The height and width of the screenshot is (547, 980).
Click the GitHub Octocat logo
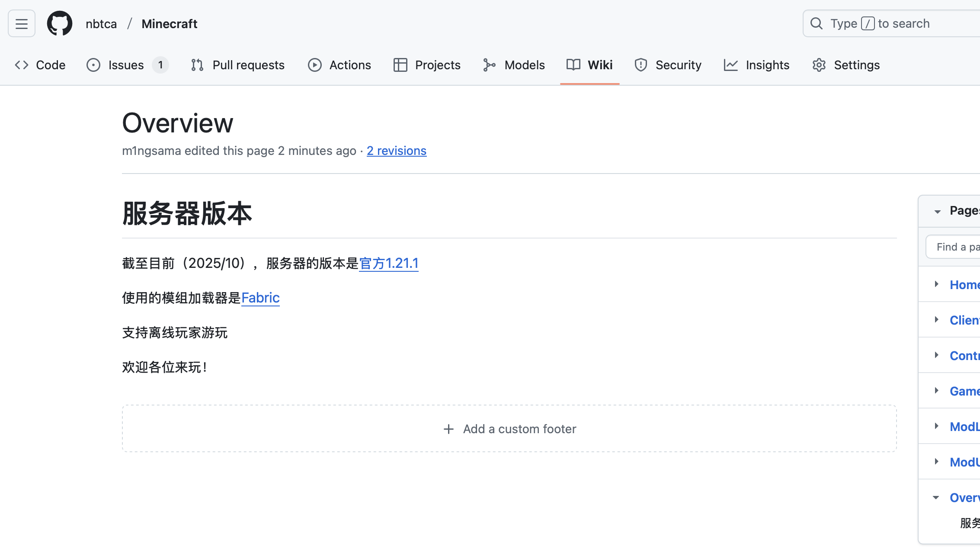pos(60,23)
